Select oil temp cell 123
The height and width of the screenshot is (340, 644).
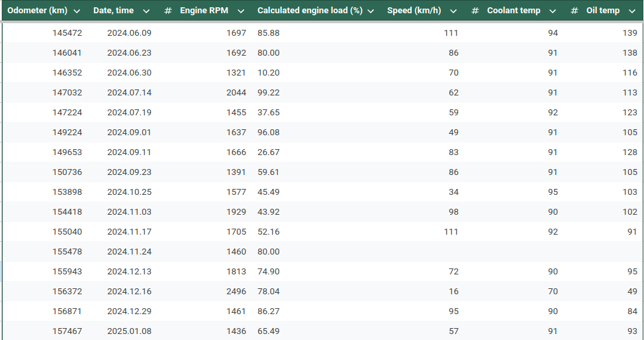tap(630, 112)
